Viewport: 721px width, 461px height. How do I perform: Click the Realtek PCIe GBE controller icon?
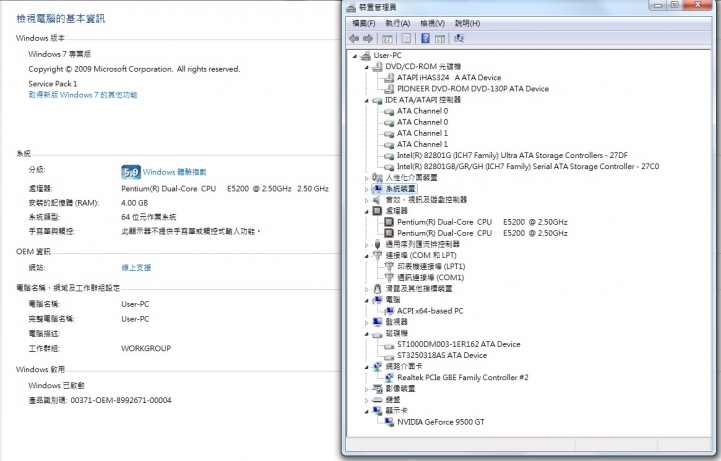click(x=389, y=377)
